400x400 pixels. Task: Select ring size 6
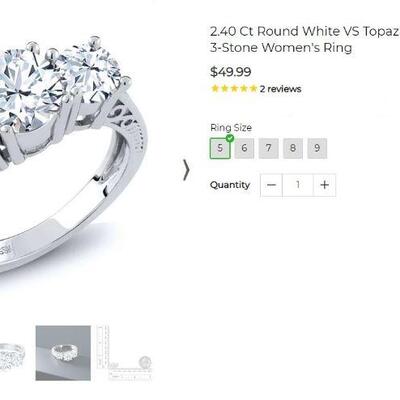point(244,148)
